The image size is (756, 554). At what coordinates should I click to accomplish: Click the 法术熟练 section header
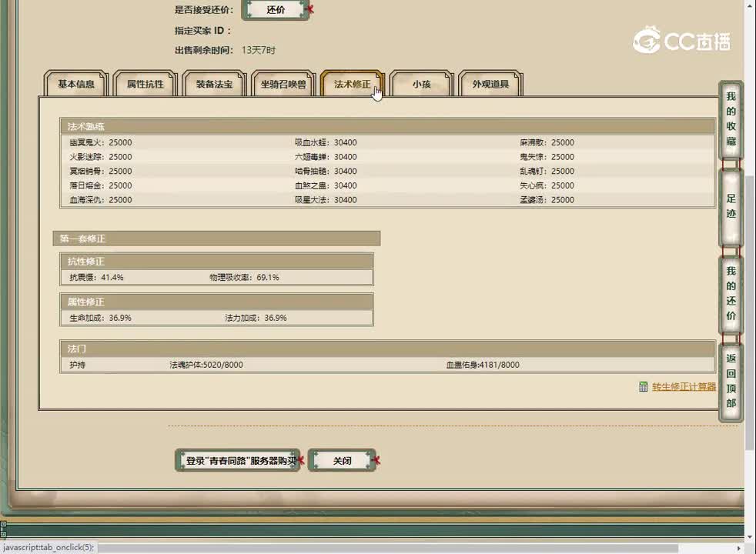(x=388, y=127)
